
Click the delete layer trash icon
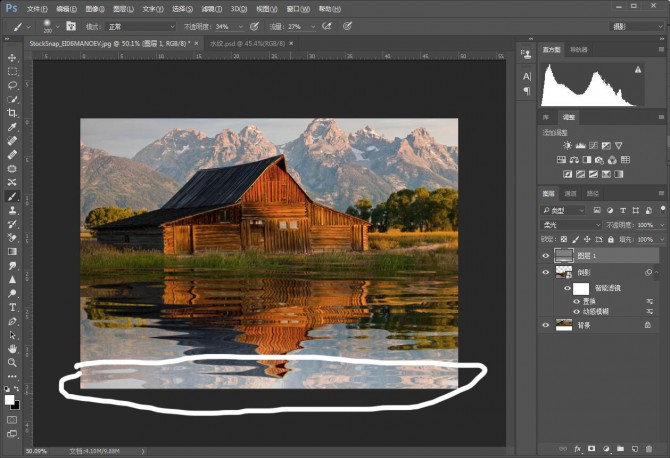click(650, 449)
